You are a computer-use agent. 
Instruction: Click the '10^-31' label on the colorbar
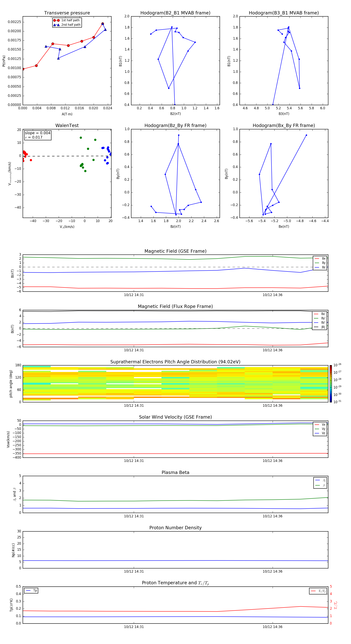point(337,402)
